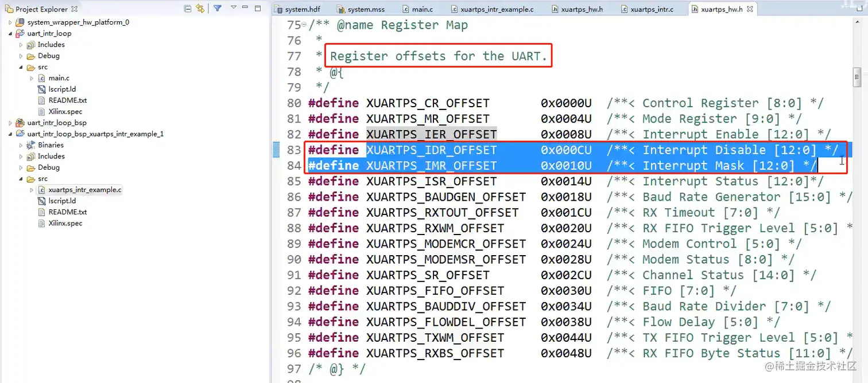868x383 pixels.
Task: Click XUARTPS_TXWM_OFFSET in line 95
Action: [435, 338]
